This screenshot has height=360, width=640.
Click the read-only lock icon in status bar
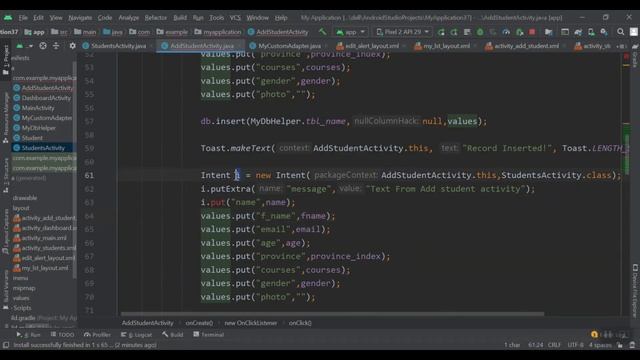coord(620,345)
